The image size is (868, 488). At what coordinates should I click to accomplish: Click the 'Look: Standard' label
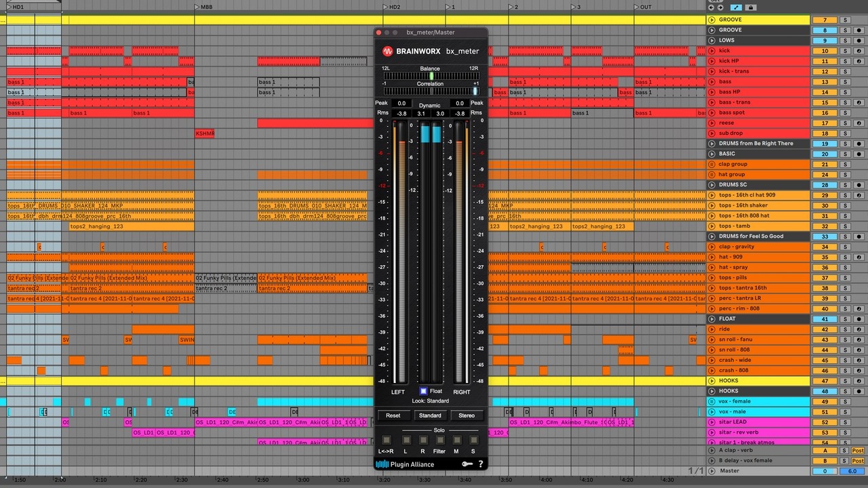430,401
